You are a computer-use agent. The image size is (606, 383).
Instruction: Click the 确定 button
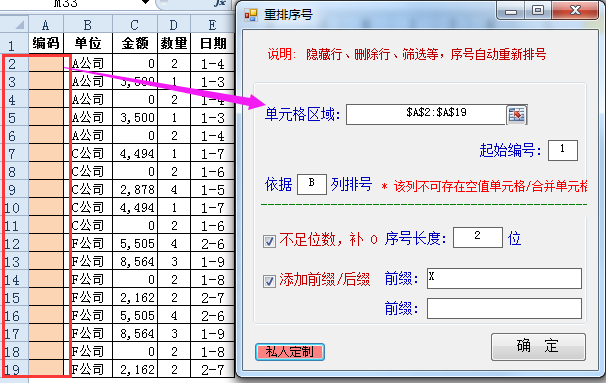coord(538,347)
